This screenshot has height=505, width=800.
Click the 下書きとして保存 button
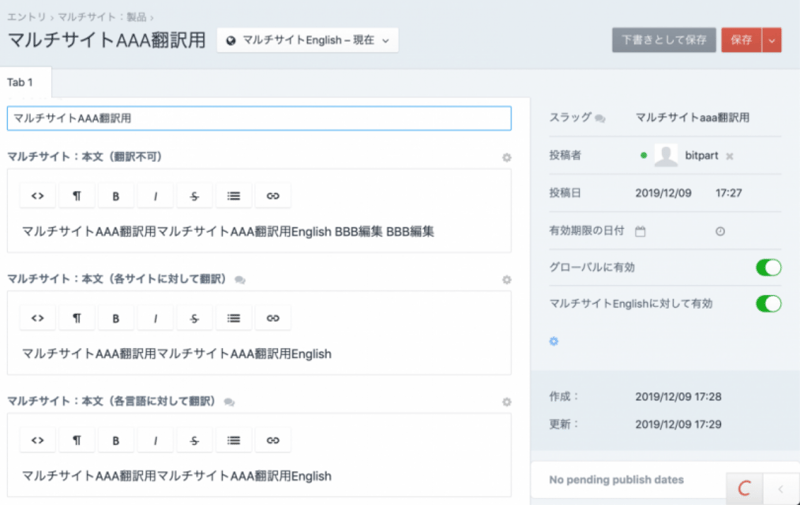[x=663, y=40]
